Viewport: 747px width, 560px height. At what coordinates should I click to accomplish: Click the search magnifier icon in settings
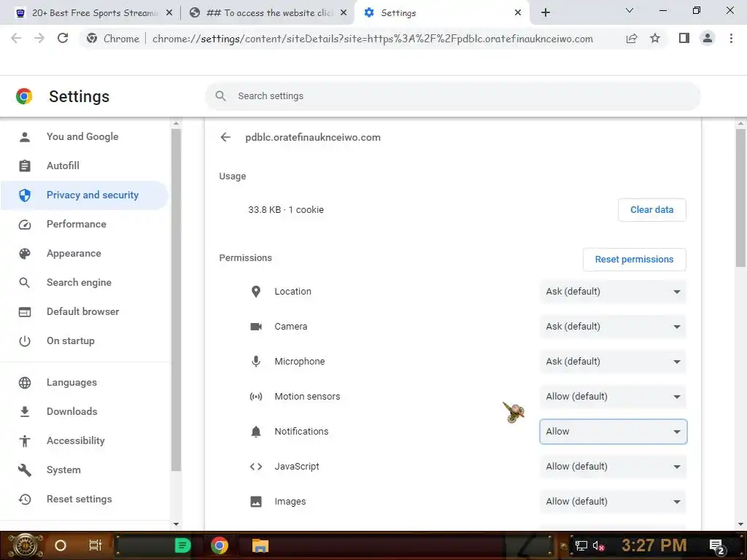220,96
